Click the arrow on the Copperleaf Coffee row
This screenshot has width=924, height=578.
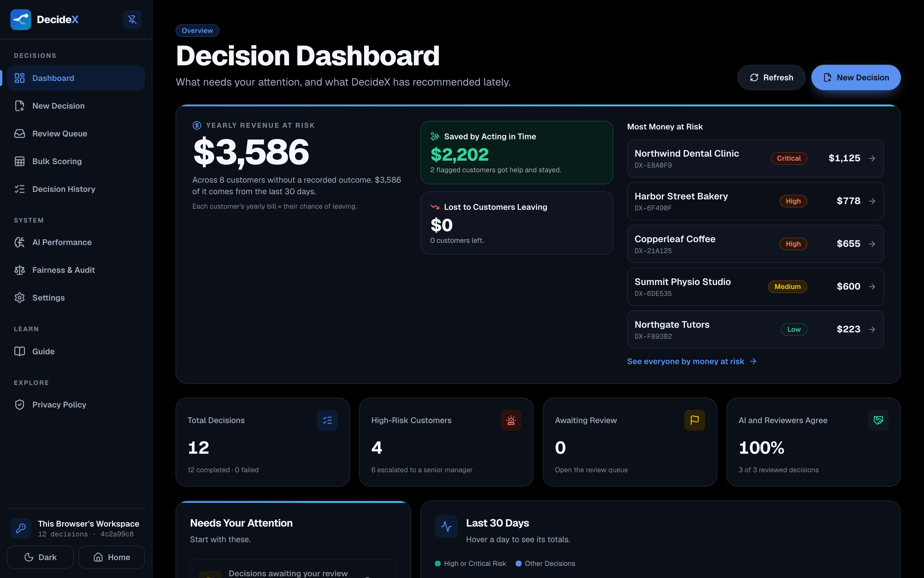point(872,244)
